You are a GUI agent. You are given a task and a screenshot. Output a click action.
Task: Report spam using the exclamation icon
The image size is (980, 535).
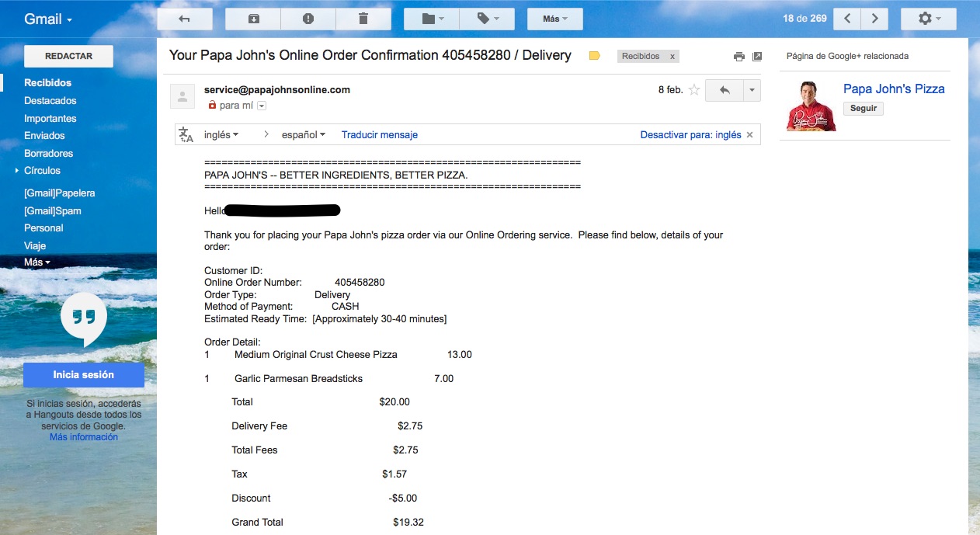[x=308, y=19]
